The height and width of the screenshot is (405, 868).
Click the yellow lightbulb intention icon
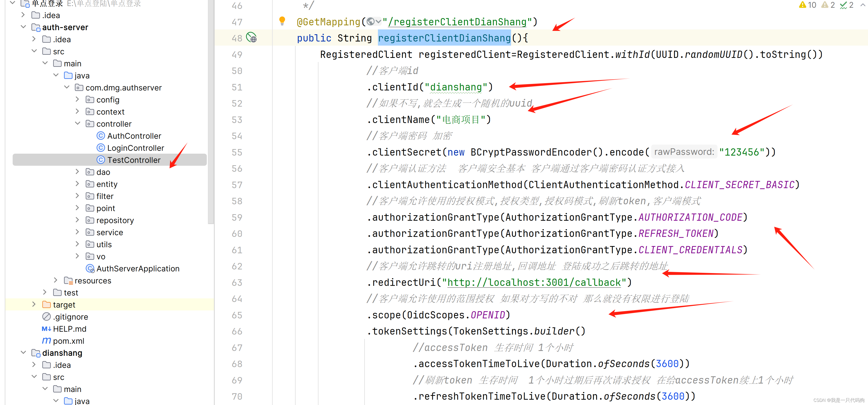pos(282,21)
